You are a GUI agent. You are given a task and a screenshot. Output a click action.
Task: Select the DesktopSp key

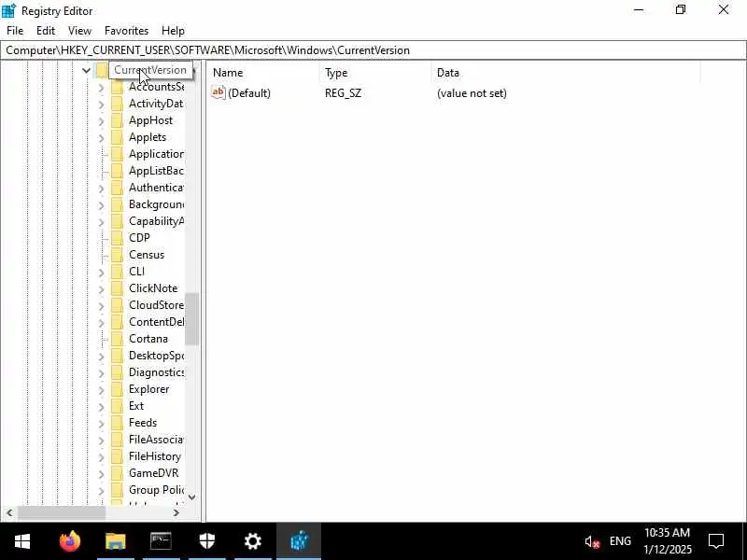[156, 356]
